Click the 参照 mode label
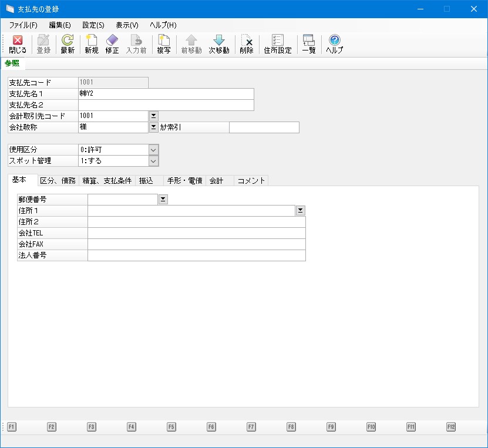 click(x=12, y=63)
